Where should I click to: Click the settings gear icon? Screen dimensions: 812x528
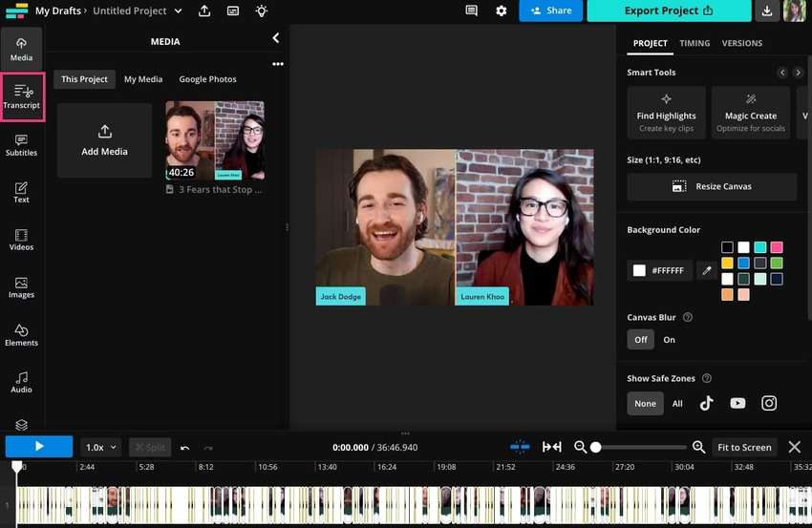point(502,11)
